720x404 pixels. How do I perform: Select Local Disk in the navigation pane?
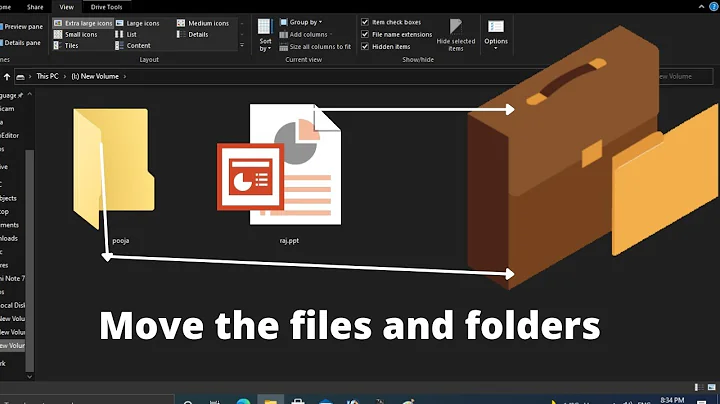coord(12,305)
